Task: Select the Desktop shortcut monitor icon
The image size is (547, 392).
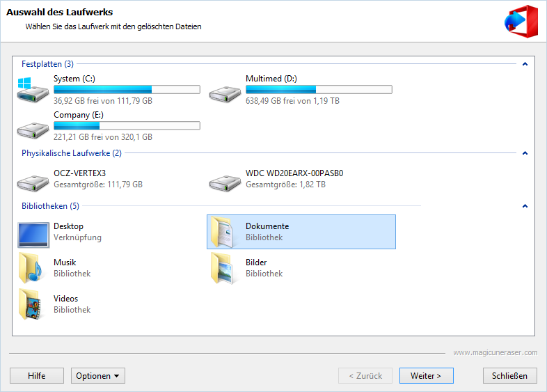Action: point(33,235)
